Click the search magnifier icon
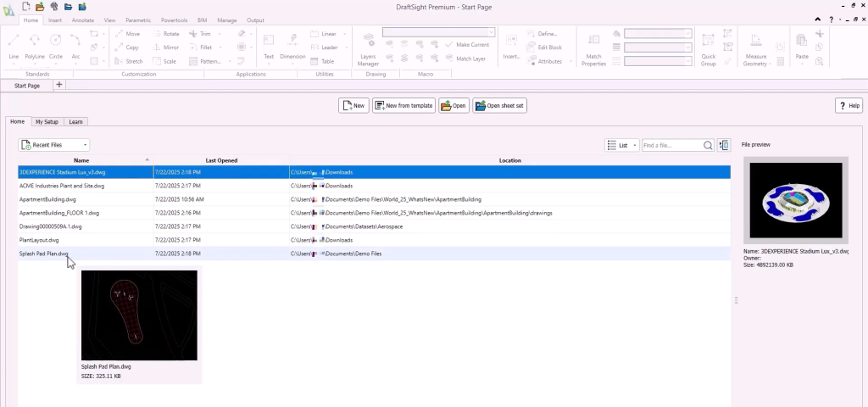The height and width of the screenshot is (407, 868). [708, 145]
